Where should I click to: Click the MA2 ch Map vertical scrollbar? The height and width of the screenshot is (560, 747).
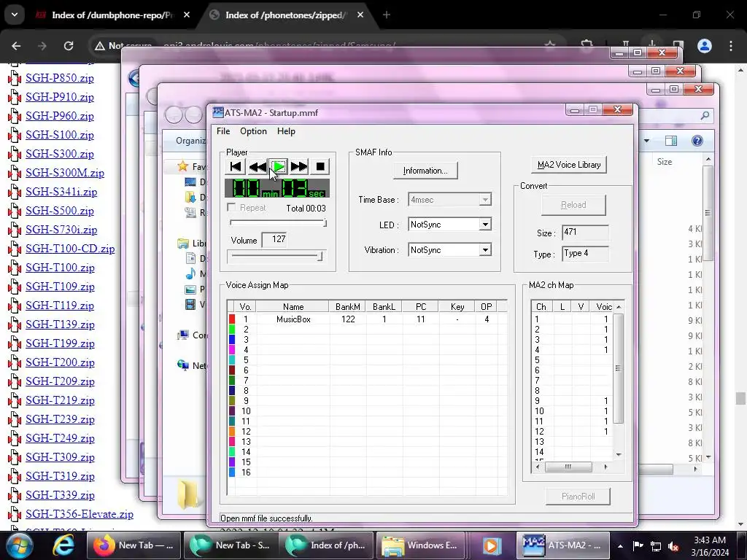[619, 381]
